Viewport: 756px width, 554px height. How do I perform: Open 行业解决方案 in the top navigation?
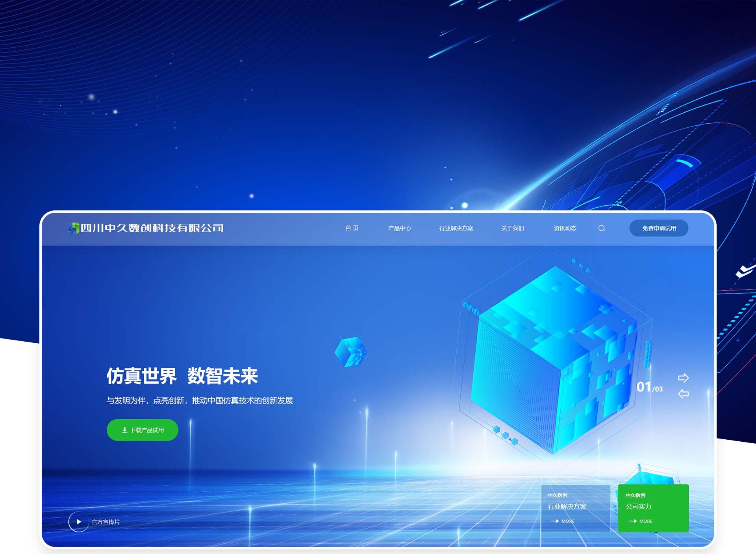coord(456,228)
